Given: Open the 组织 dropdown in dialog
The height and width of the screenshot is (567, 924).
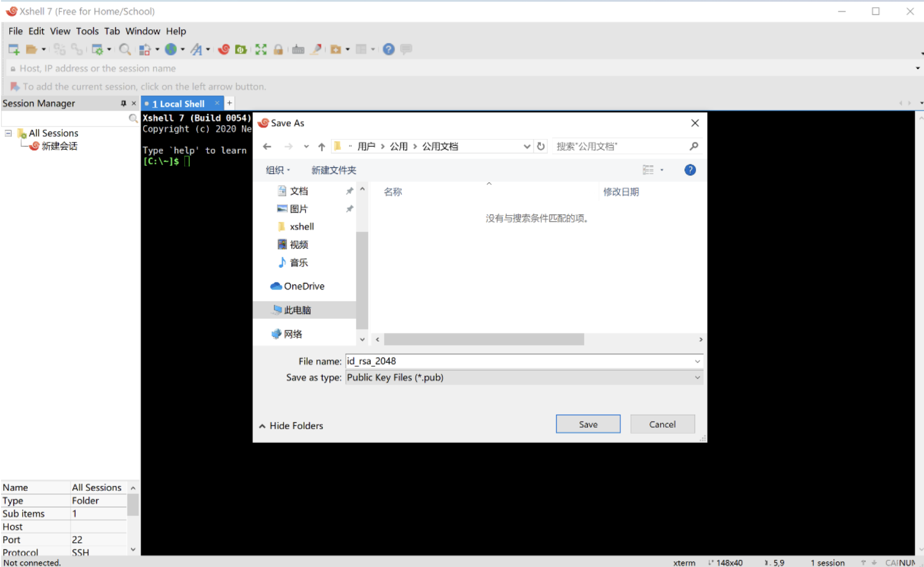Looking at the screenshot, I should [278, 170].
